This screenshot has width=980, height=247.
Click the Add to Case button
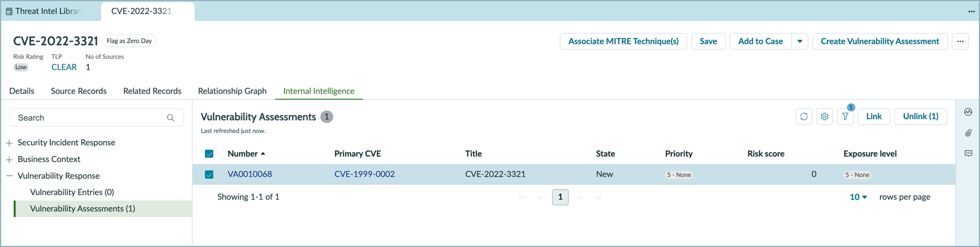pyautogui.click(x=761, y=41)
